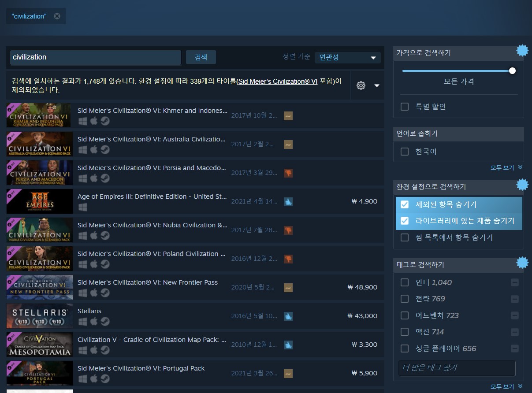Collapse the 가격으로 검색하기 panel header
This screenshot has height=393, width=532.
coord(458,53)
